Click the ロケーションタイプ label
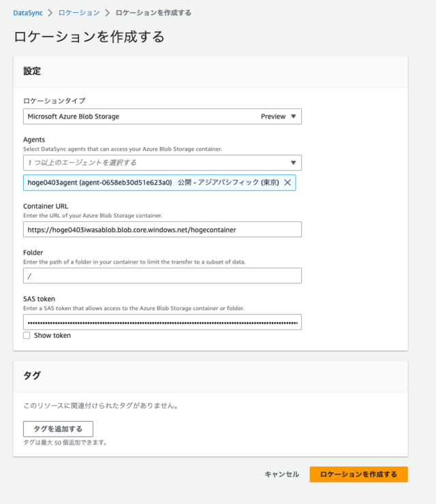Viewport: 436px width, 504px height. click(54, 101)
